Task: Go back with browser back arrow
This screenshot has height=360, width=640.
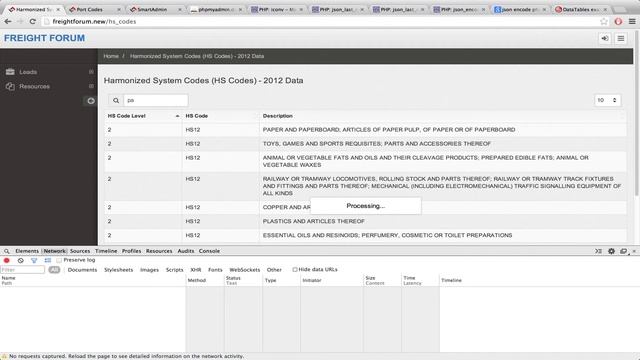Action: click(x=8, y=21)
